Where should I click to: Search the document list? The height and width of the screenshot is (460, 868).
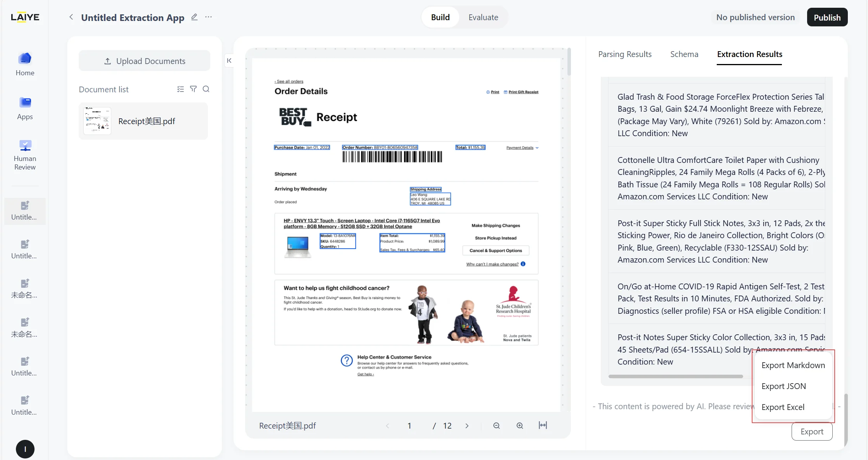click(206, 89)
